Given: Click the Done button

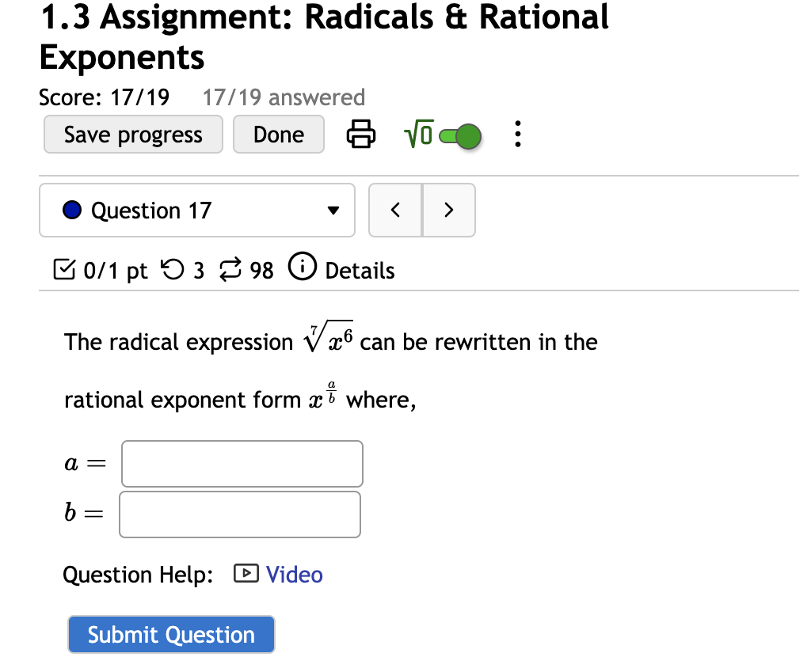Looking at the screenshot, I should point(278,134).
